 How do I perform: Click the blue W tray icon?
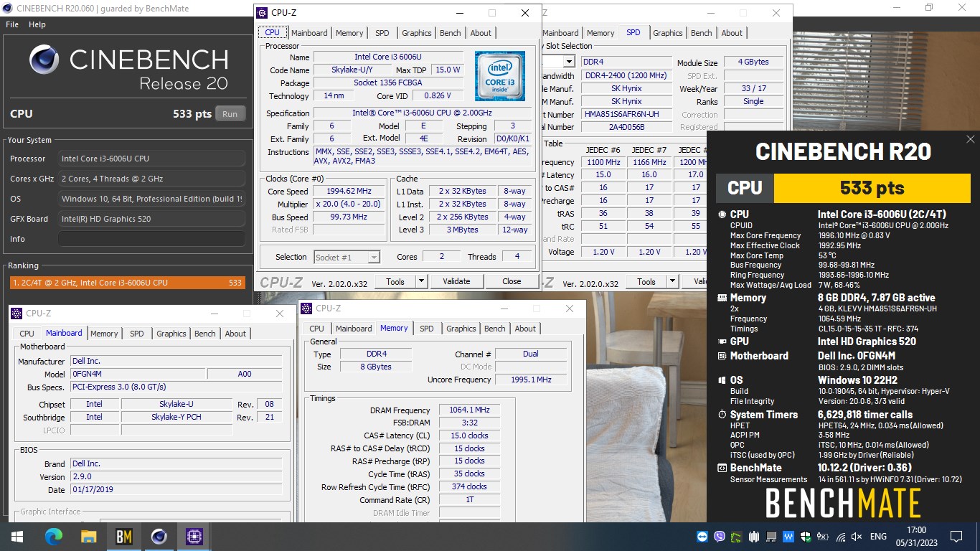click(x=788, y=537)
